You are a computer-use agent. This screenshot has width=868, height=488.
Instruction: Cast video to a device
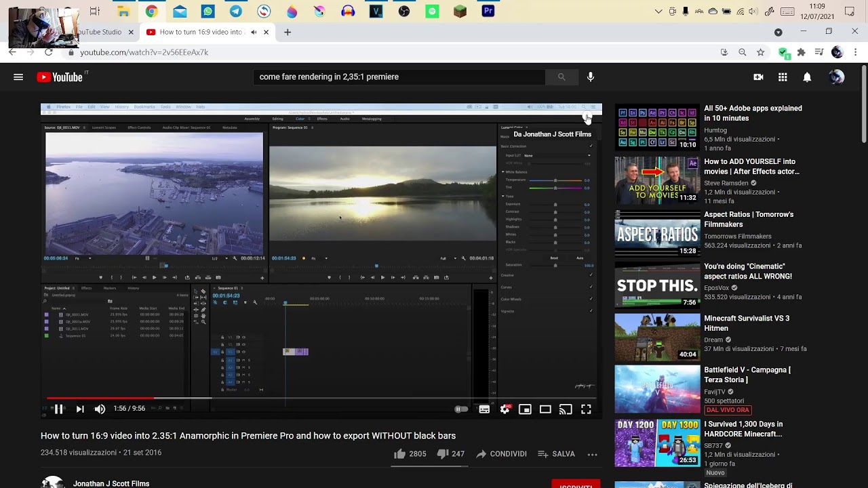point(566,409)
